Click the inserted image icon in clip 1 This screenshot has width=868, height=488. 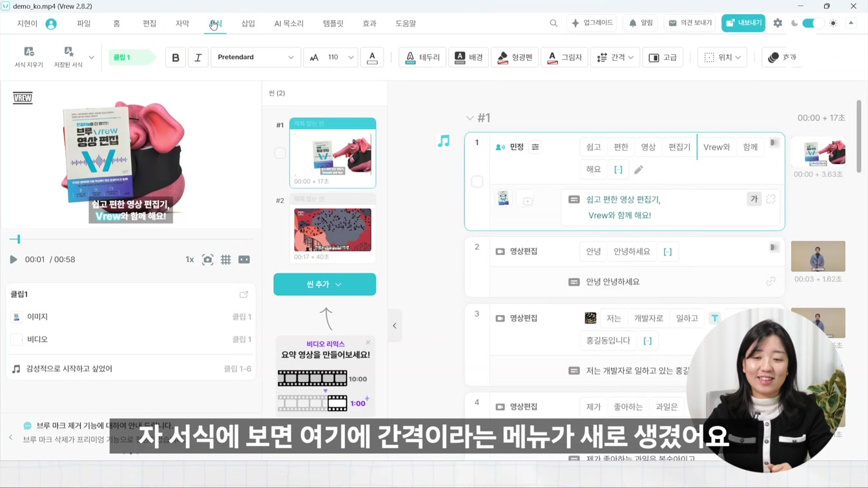pyautogui.click(x=503, y=199)
